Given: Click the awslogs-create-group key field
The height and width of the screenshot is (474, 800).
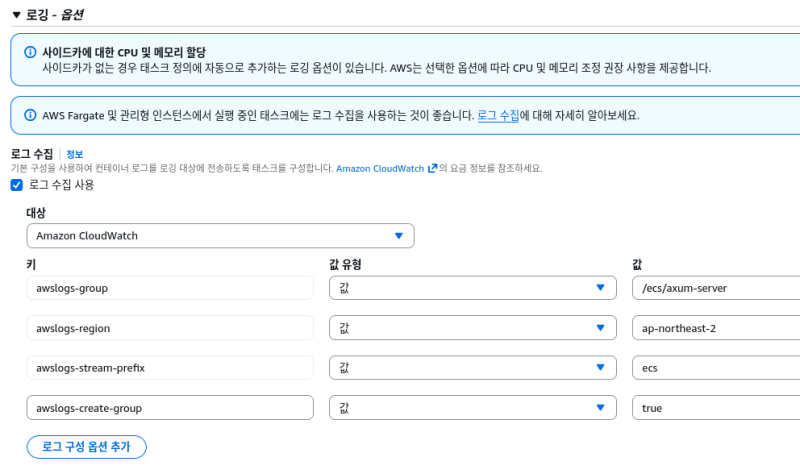Looking at the screenshot, I should pos(170,408).
